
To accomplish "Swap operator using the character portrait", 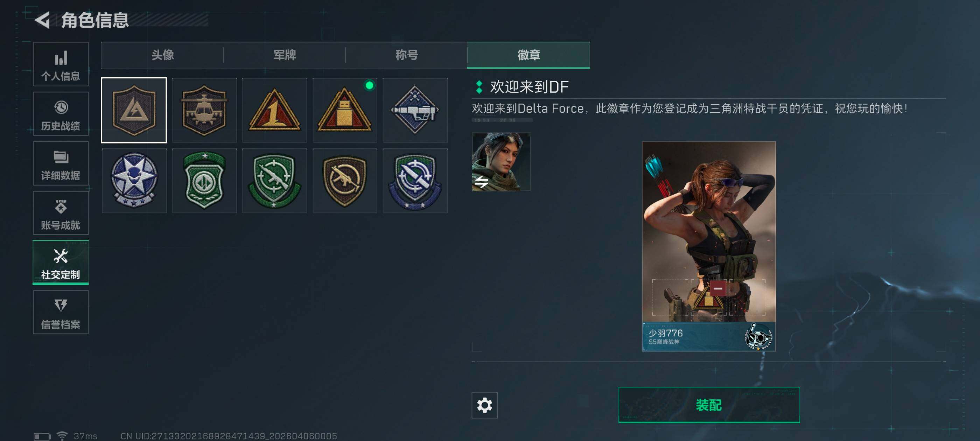I will coord(500,162).
